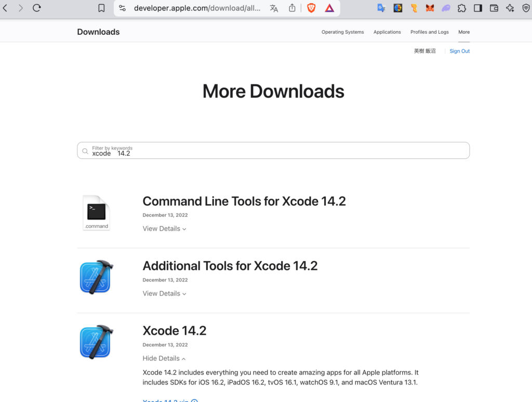Click the developer.apple.com address bar URL
532x402 pixels.
point(197,8)
